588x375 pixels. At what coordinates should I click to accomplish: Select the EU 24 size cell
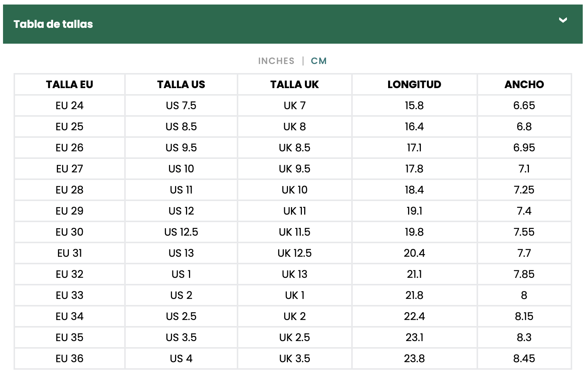70,105
